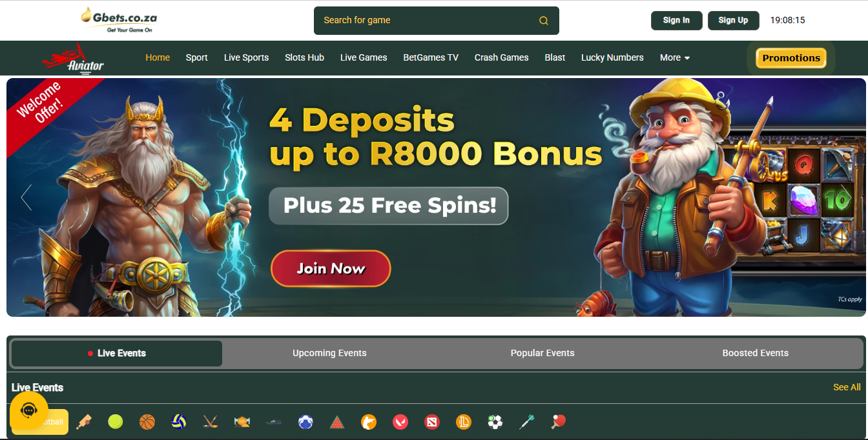Viewport: 868px width, 440px height.
Task: Select the table tennis paddle icon
Action: pyautogui.click(x=559, y=422)
